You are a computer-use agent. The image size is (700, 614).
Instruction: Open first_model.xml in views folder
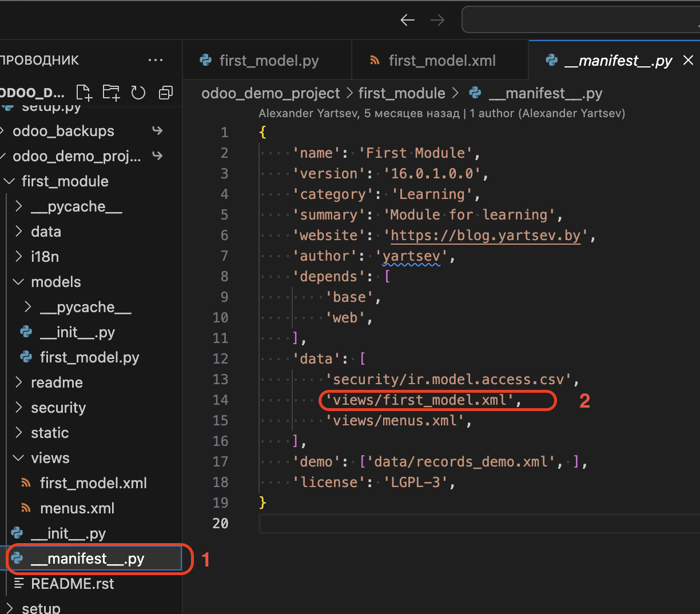[x=93, y=483]
